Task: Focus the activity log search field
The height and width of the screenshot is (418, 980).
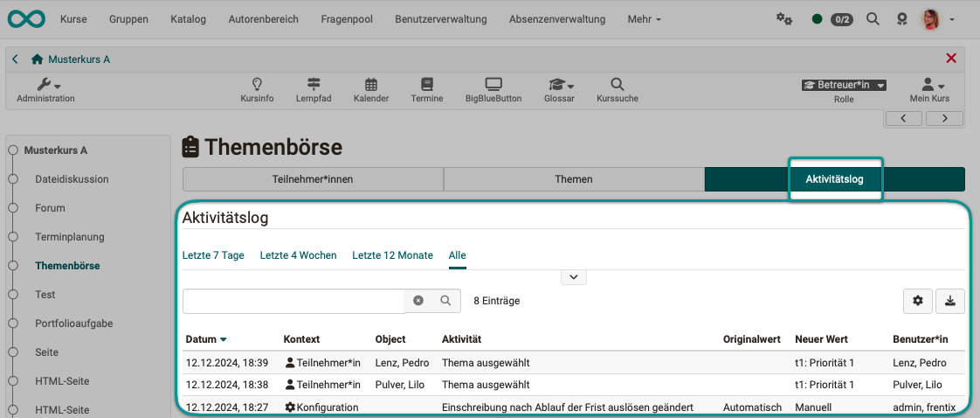Action: click(x=293, y=301)
